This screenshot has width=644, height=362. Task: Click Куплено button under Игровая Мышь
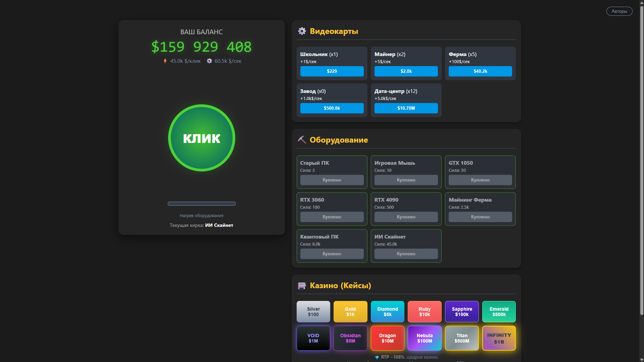click(406, 180)
